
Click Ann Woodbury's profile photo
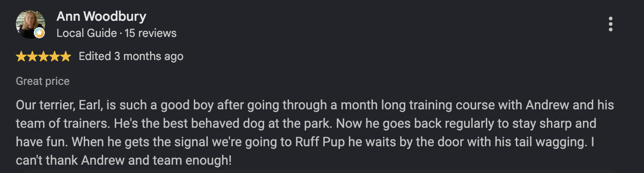[31, 24]
